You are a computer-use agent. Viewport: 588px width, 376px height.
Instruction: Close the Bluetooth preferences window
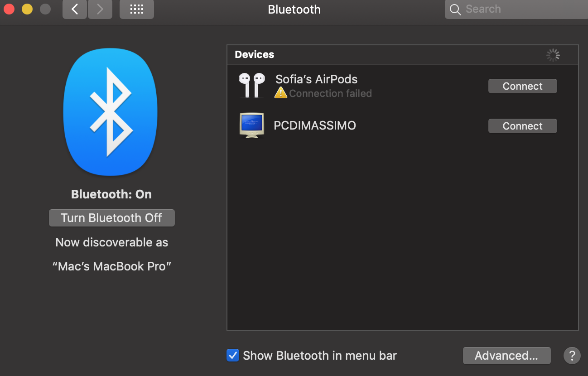(9, 9)
